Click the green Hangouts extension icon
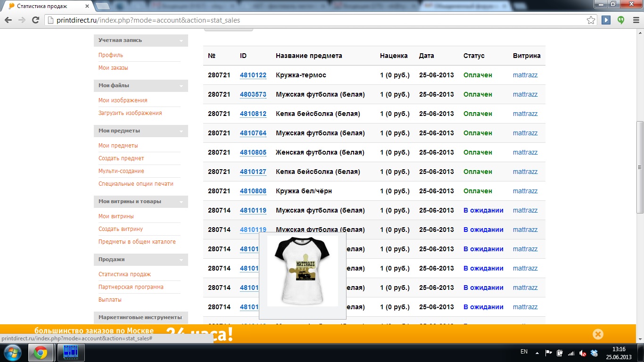644x362 pixels. [621, 20]
